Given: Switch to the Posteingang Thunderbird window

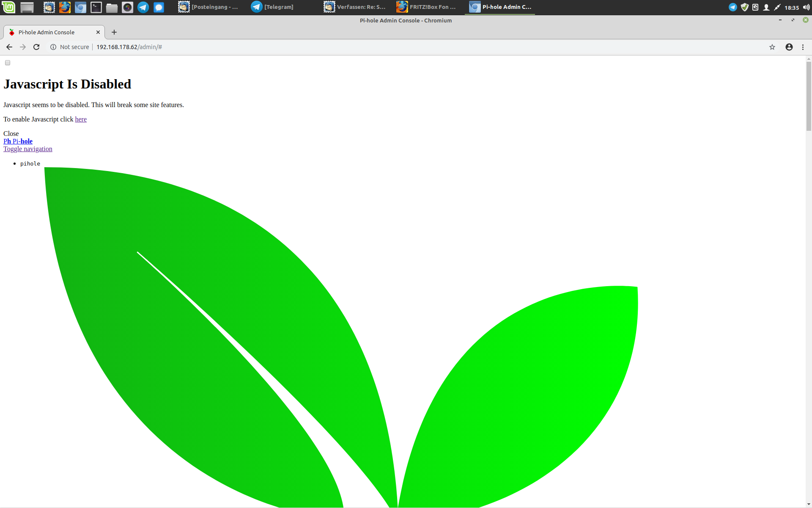Looking at the screenshot, I should 208,7.
